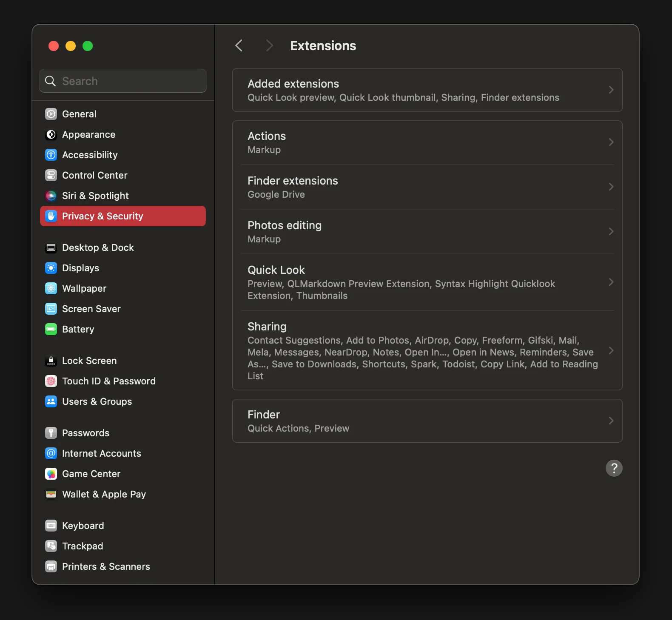Select Desktop & Dock in sidebar
This screenshot has width=672, height=620.
[x=98, y=247]
